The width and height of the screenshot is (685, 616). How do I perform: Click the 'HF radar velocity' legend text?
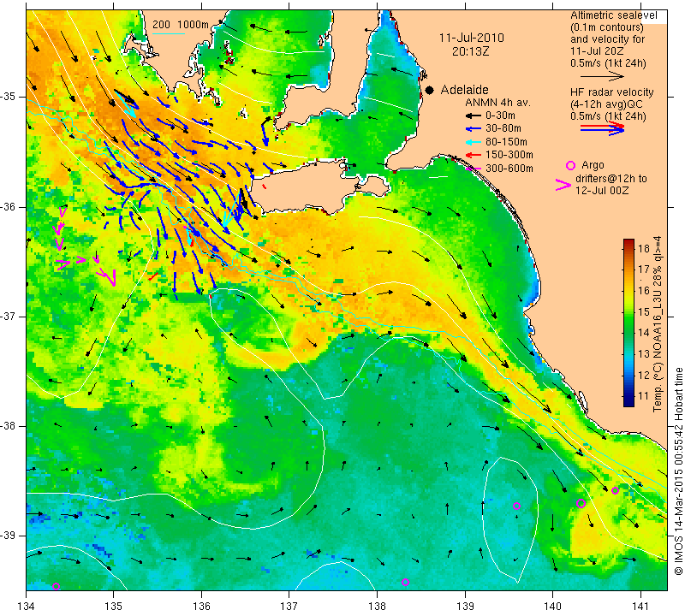coord(611,92)
